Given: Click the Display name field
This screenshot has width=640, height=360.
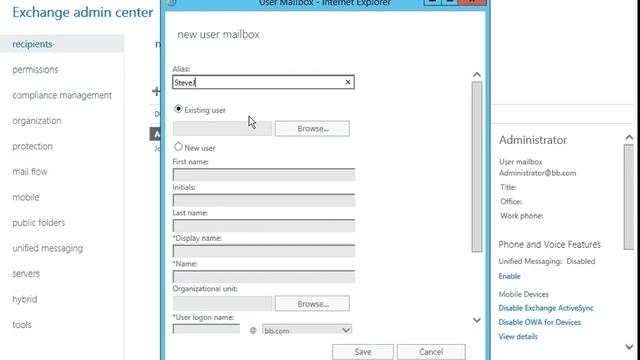Looking at the screenshot, I should coord(264,251).
